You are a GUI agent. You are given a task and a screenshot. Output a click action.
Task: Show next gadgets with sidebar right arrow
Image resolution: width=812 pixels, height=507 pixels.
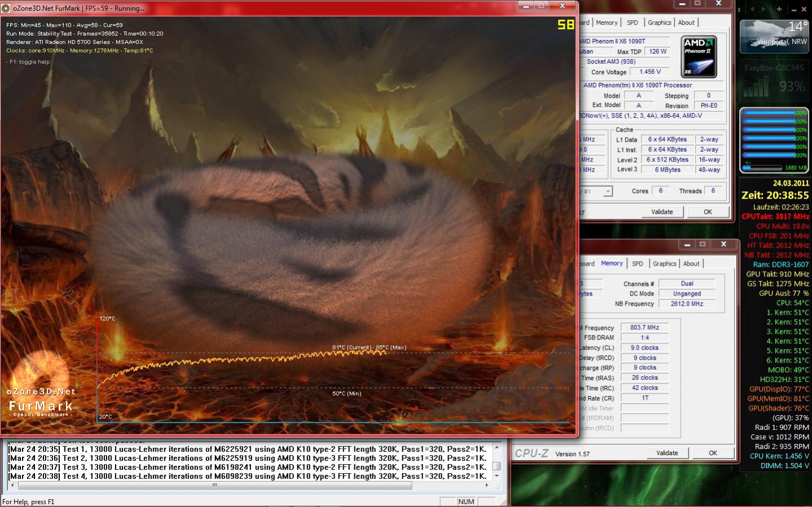tap(765, 9)
